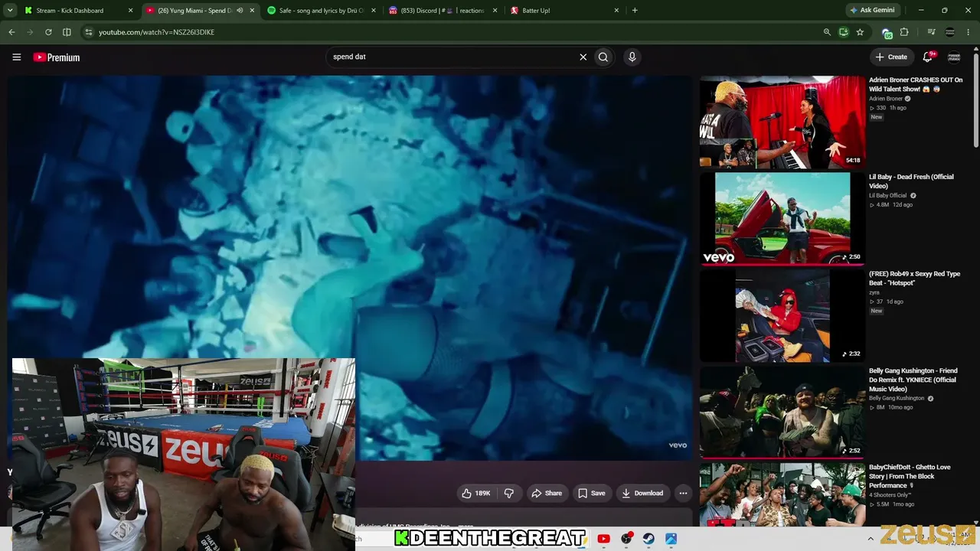View site information beside the URL
Screen dimensions: 980x551
[89, 32]
